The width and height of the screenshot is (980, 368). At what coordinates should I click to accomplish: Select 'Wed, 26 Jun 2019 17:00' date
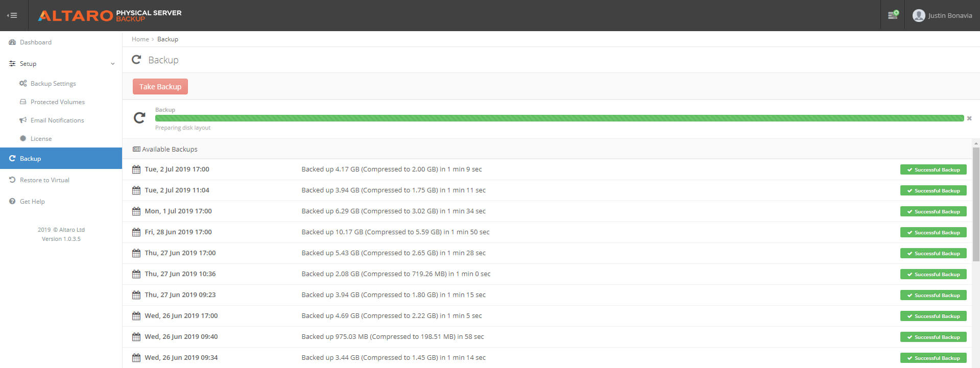181,315
